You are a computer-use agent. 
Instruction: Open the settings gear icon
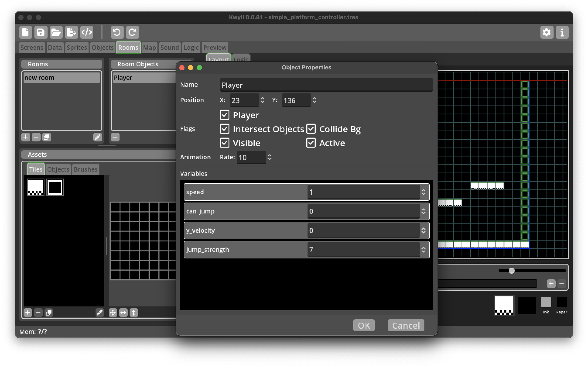click(x=546, y=32)
